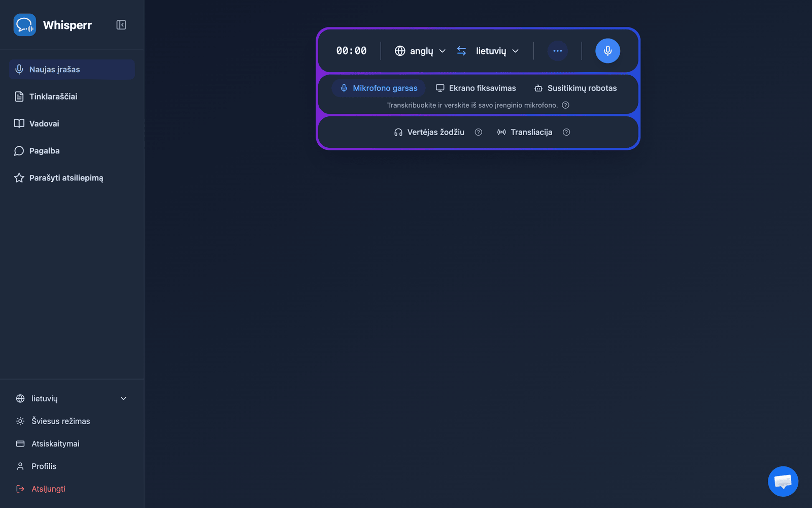This screenshot has height=508, width=812.
Task: Select Susitikimų robotas tab
Action: point(576,88)
